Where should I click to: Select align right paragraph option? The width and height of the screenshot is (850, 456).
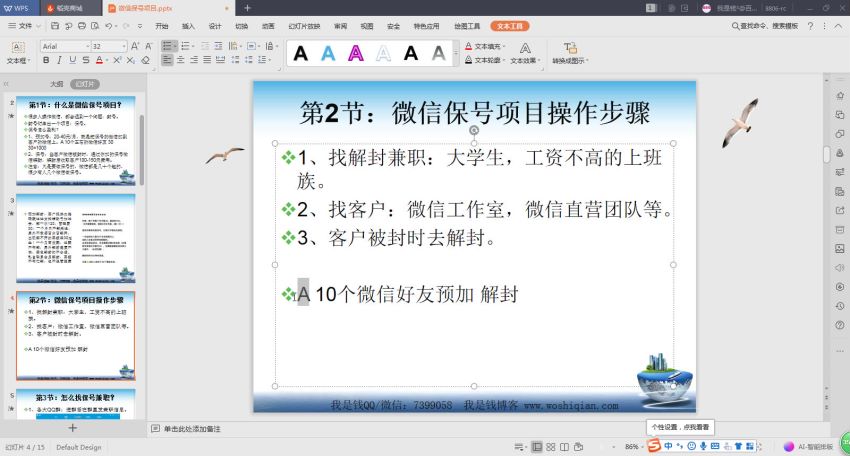194,60
